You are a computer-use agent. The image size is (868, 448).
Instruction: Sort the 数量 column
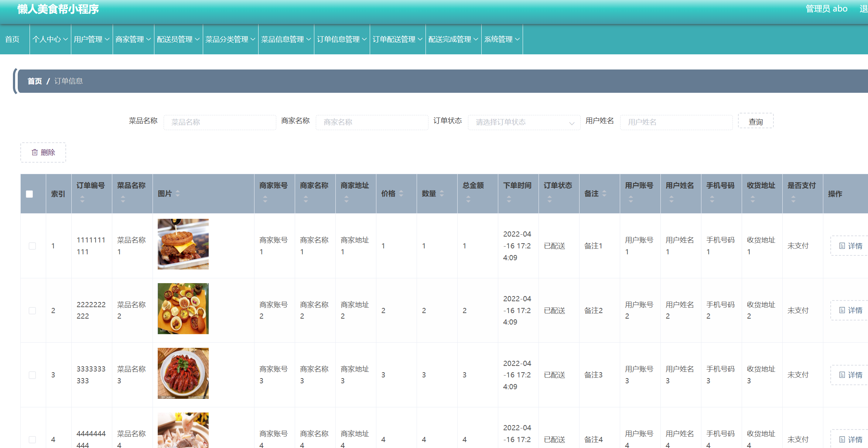442,193
